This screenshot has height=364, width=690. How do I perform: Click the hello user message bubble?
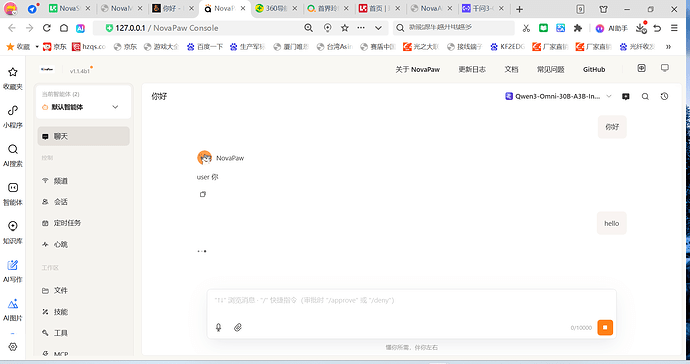tap(611, 223)
